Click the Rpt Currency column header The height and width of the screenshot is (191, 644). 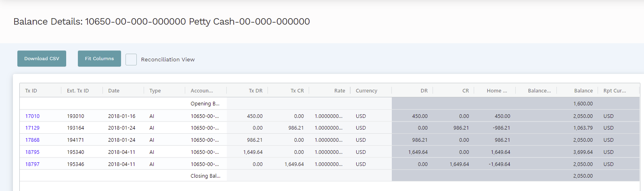pos(615,91)
